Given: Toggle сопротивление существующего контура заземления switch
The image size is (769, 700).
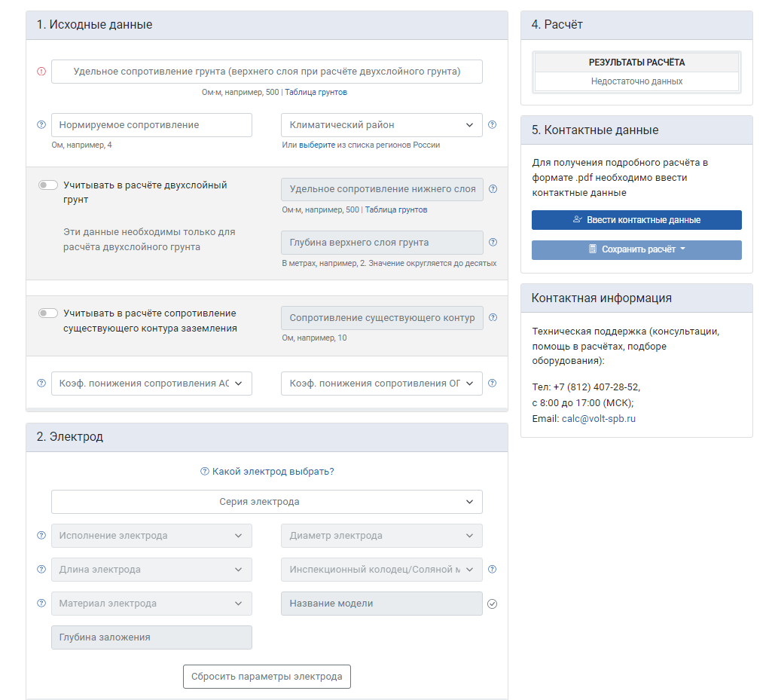Looking at the screenshot, I should click(48, 313).
